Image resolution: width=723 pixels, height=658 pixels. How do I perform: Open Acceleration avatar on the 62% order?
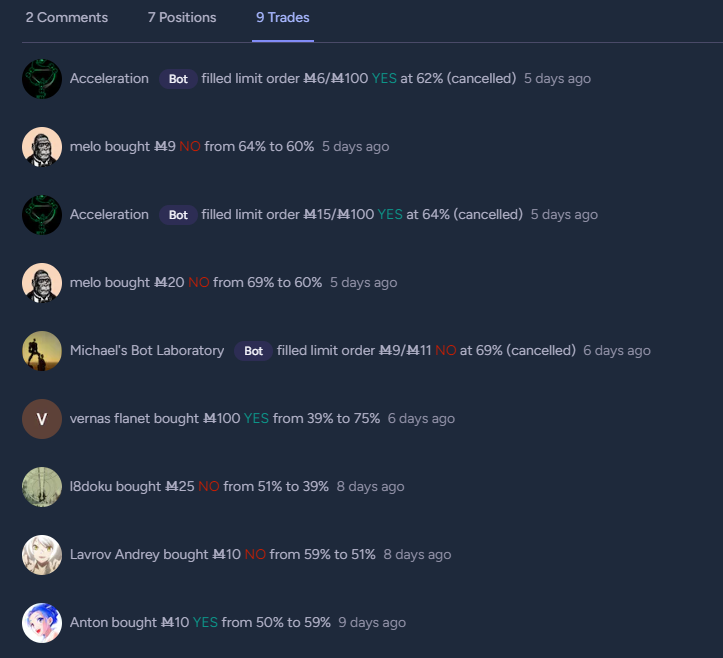pos(42,79)
